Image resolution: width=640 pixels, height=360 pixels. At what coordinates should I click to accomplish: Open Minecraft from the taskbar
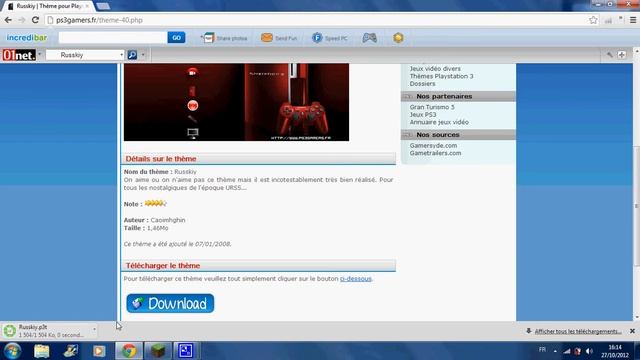(158, 351)
